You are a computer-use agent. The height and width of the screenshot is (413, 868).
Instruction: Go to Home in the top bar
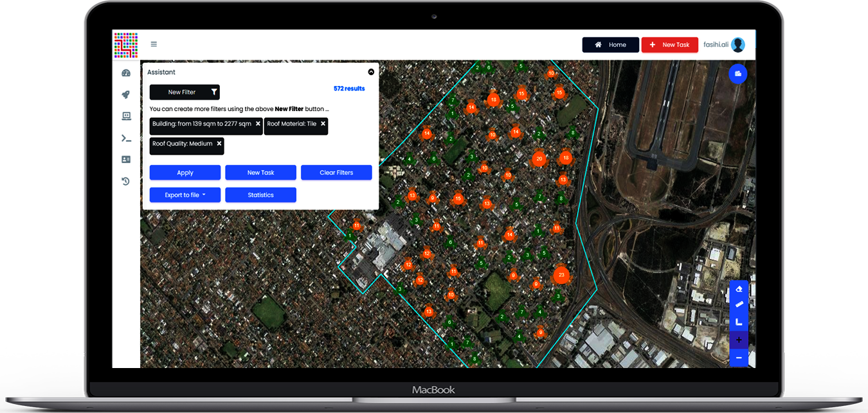click(x=611, y=45)
